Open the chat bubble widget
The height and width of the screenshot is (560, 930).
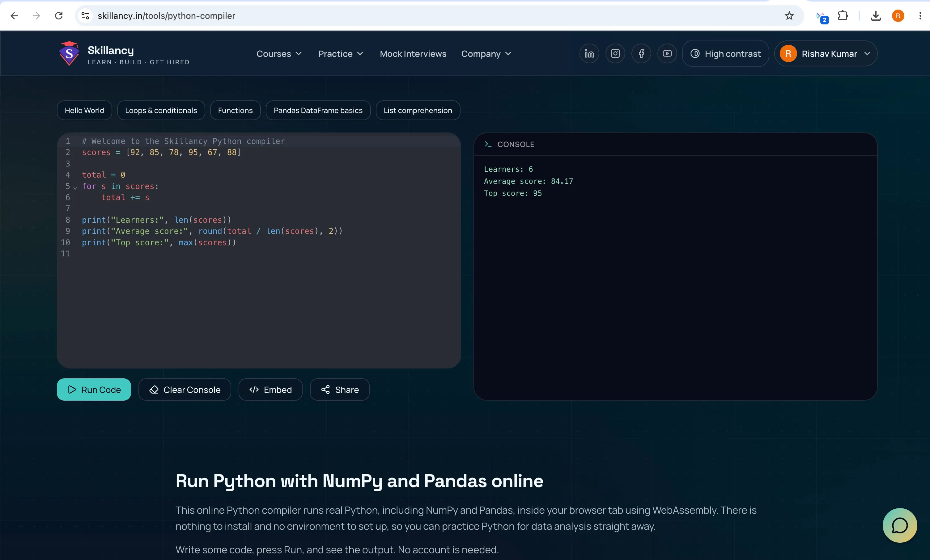coord(900,525)
